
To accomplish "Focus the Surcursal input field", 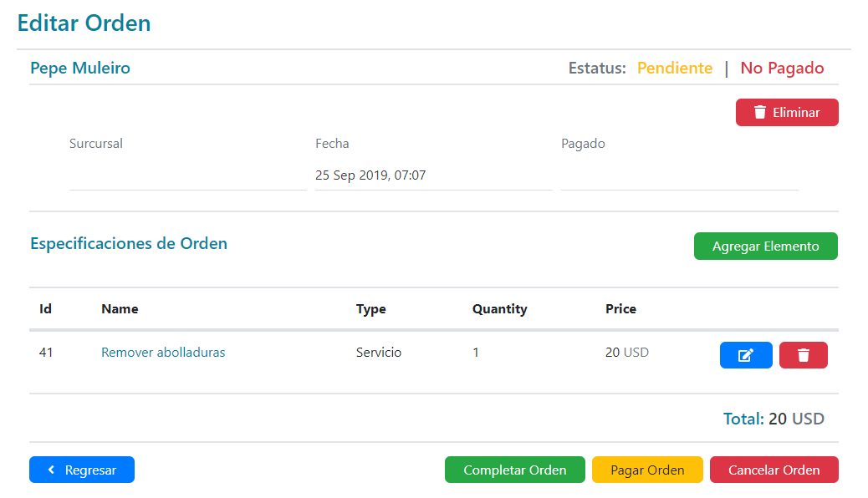I will pyautogui.click(x=187, y=176).
